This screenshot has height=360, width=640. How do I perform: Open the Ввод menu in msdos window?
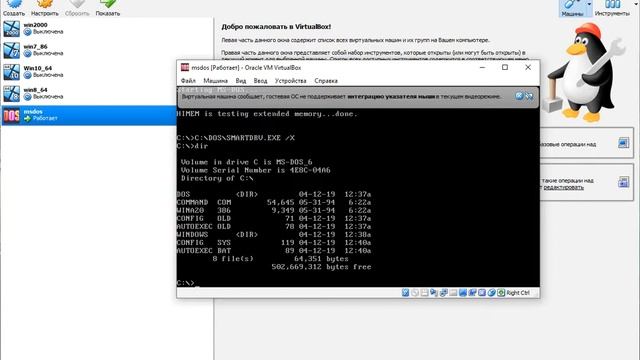[x=260, y=80]
